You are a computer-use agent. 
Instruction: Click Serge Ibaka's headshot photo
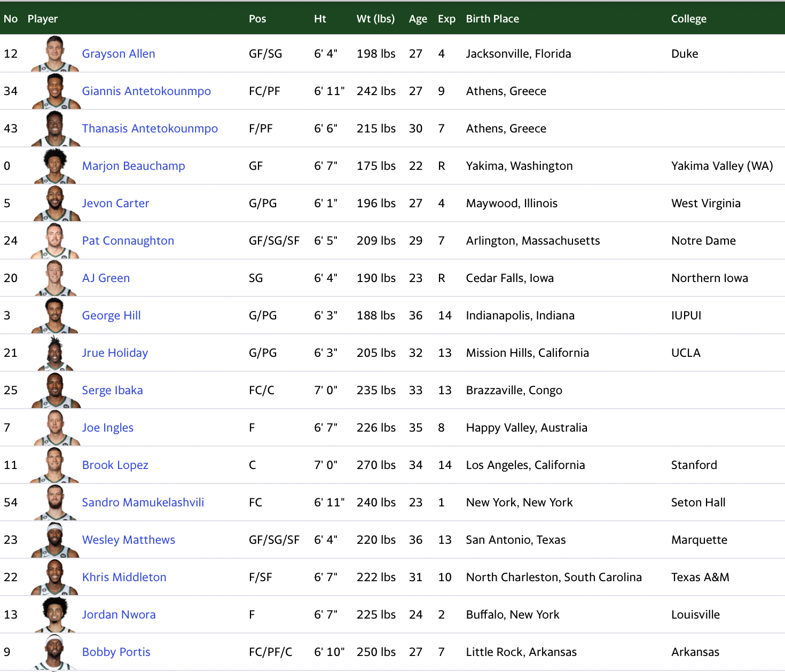(55, 390)
